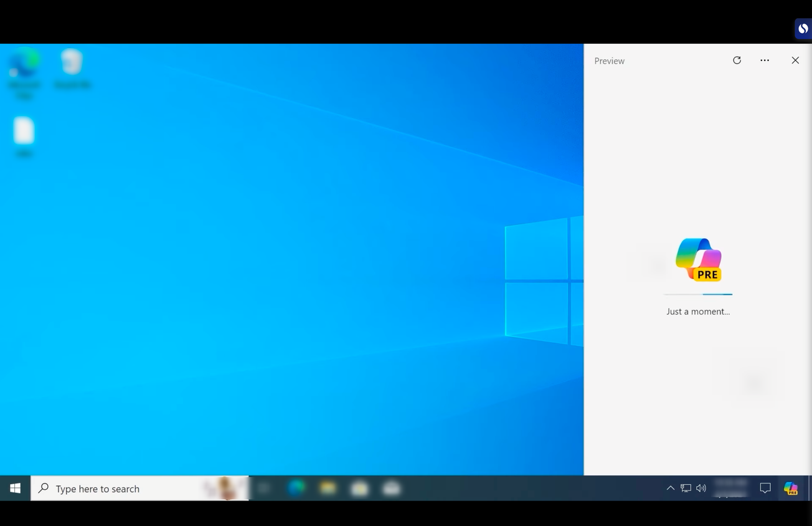Select the Microsoft Edge desktop shortcut
Viewport: 812px width, 526px height.
coord(24,74)
